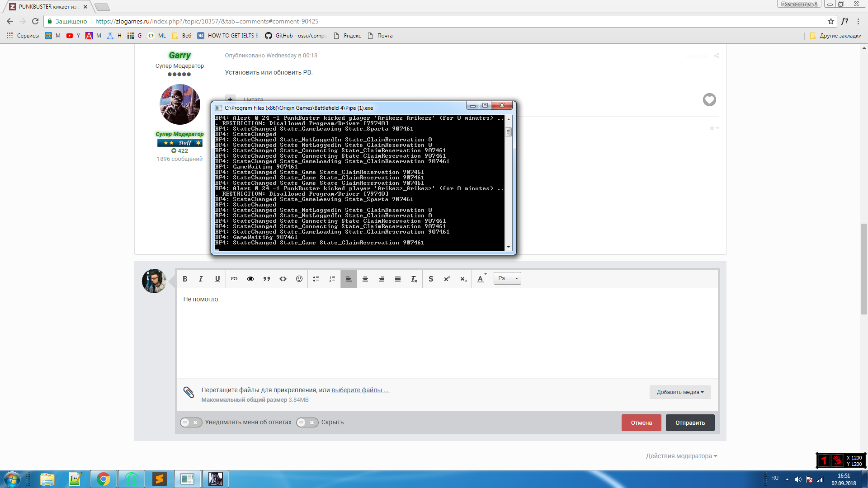Toggle notify me about replies switch
Image resolution: width=868 pixels, height=488 pixels.
pos(191,422)
